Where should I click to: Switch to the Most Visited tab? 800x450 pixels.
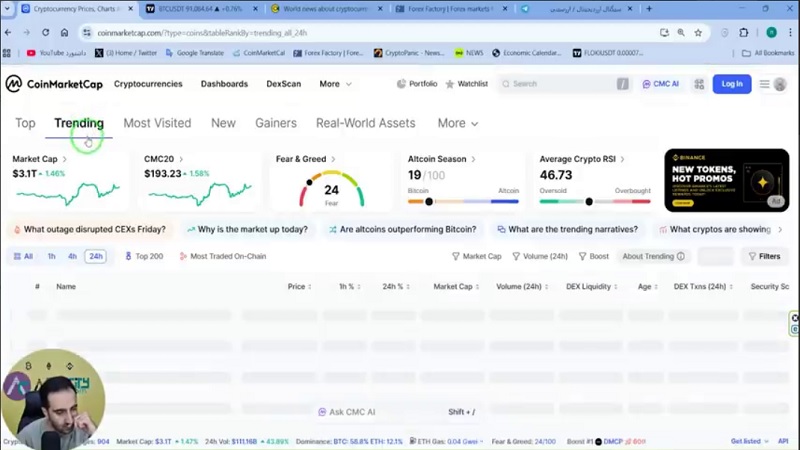click(157, 123)
